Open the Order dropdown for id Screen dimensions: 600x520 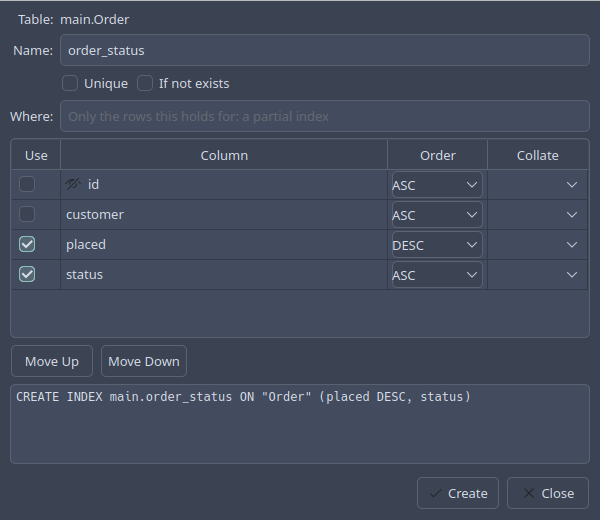coord(437,185)
